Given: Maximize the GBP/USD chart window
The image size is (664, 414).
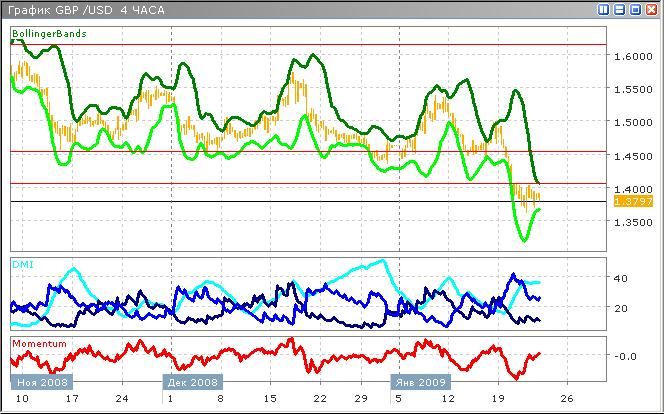Looking at the screenshot, I should (x=635, y=10).
